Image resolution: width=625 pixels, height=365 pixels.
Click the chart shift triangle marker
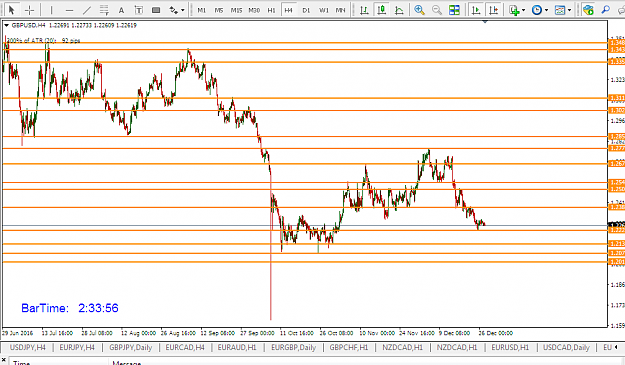(x=485, y=22)
